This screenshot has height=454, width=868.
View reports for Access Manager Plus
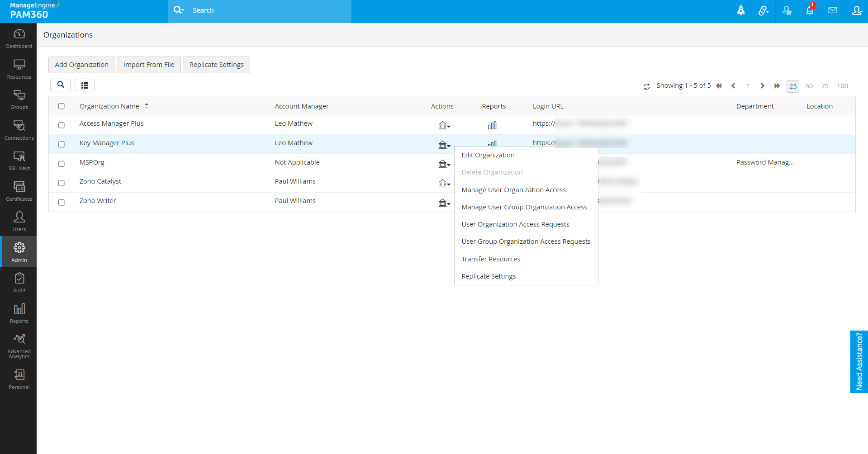(492, 125)
